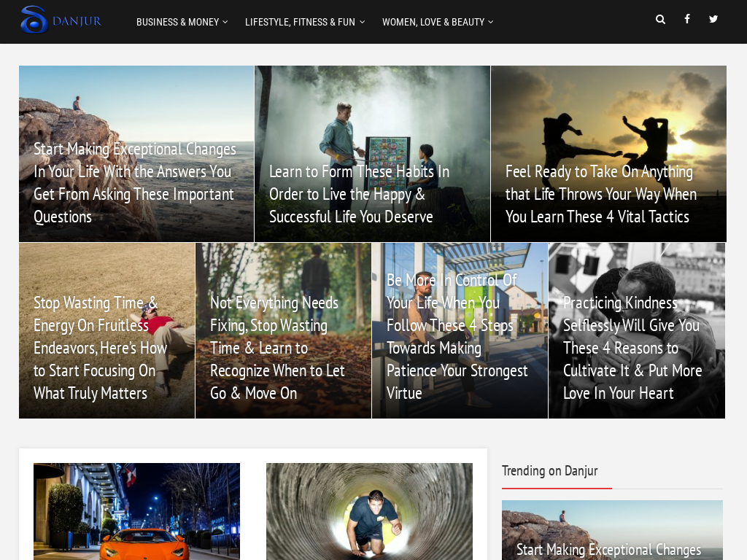
Task: Open 'Not Everything Needs Fixing' article
Action: click(283, 331)
